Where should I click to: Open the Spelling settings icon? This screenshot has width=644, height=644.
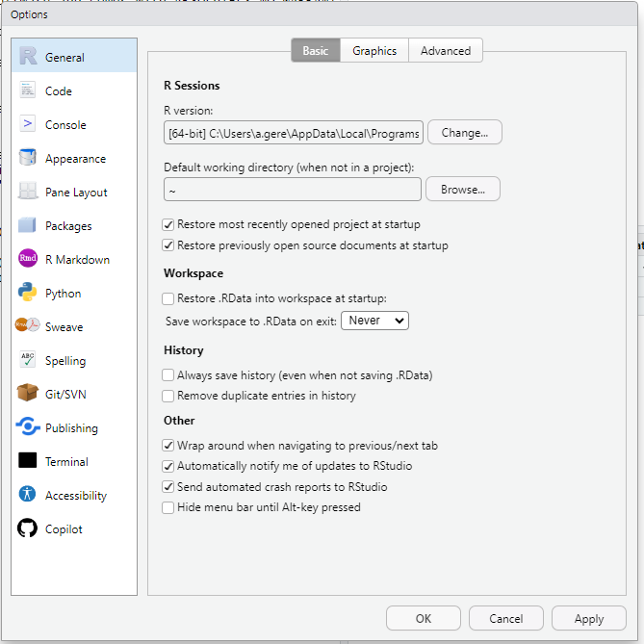click(28, 361)
